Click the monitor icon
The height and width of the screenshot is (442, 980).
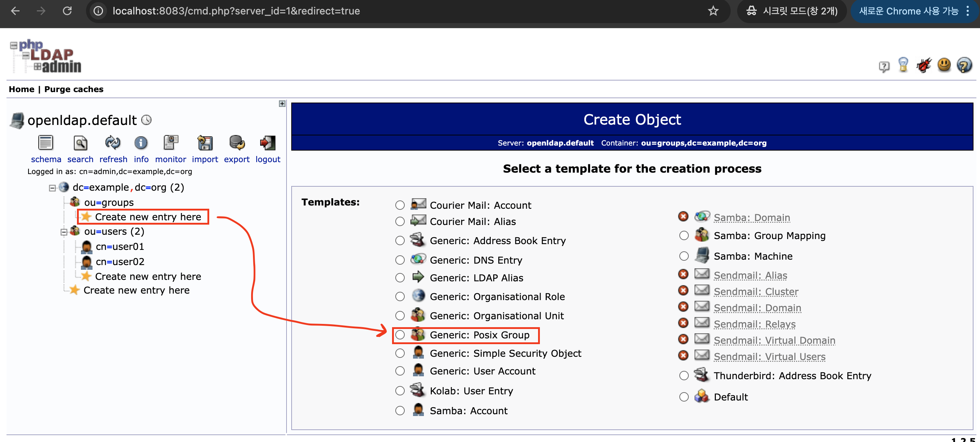[171, 143]
